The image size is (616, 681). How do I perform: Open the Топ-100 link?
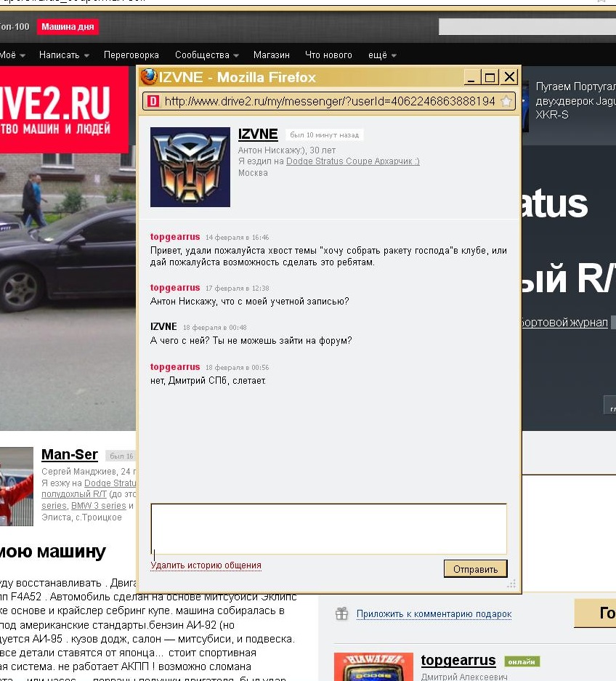[x=15, y=27]
